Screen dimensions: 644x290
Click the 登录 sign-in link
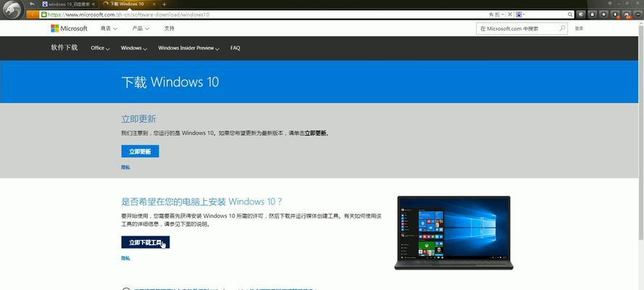point(579,29)
